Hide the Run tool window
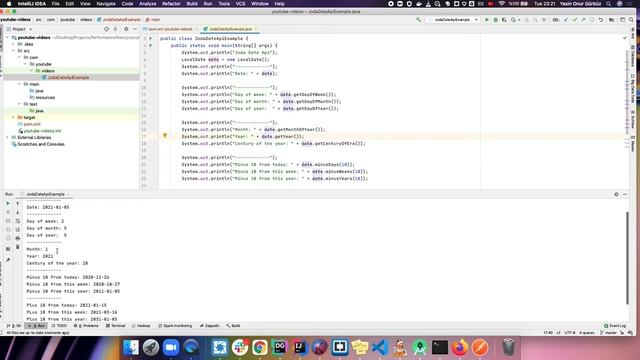Viewport: 640px width, 360px height. [x=625, y=194]
